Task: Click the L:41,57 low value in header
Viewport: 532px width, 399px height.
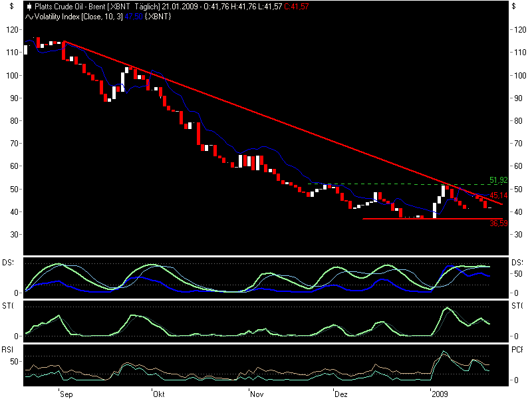Action: tap(270, 7)
